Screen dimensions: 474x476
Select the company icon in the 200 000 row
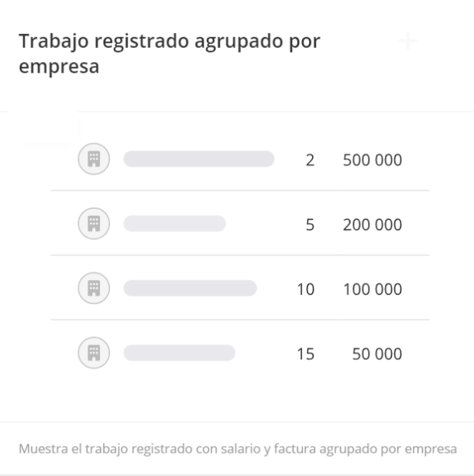point(94,224)
